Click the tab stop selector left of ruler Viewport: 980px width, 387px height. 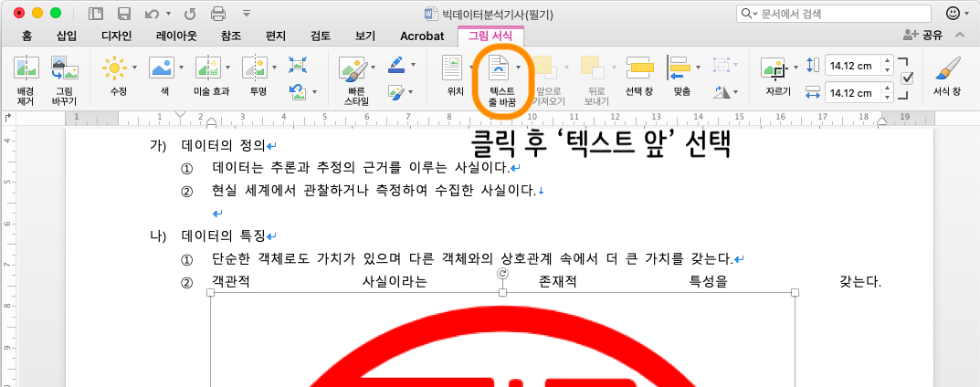pos(7,117)
